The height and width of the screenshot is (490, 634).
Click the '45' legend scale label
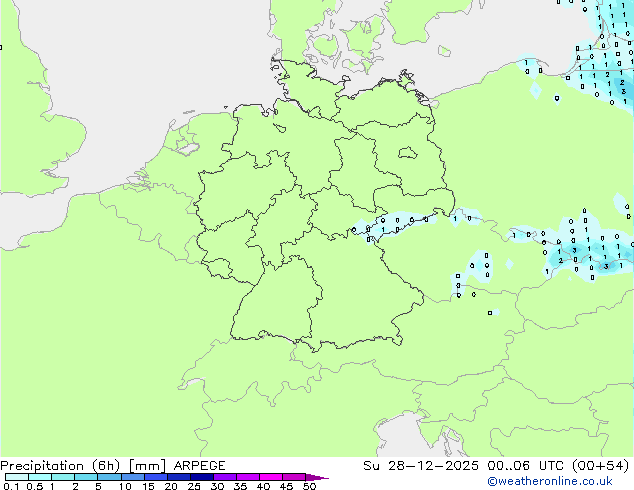286,486
